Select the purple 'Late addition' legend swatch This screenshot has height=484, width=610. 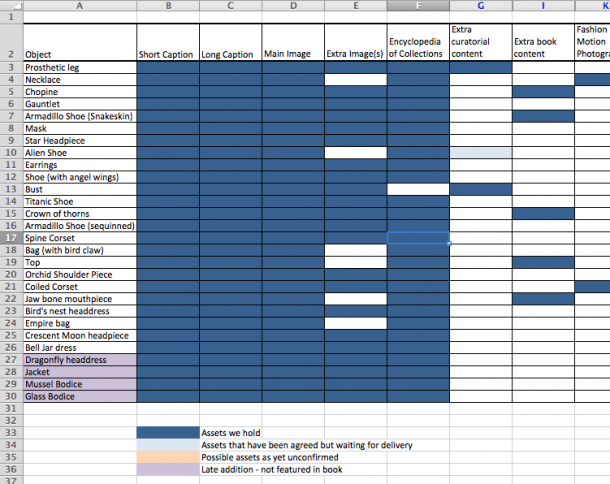[168, 469]
